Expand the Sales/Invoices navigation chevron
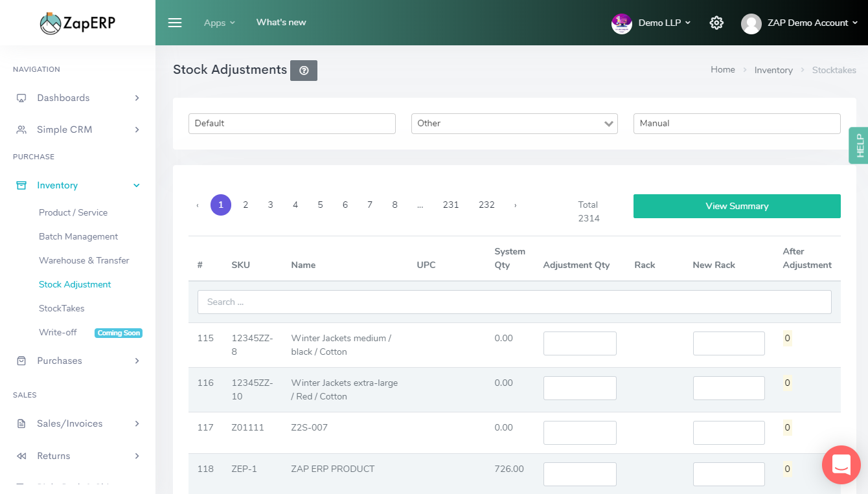868x494 pixels. pyautogui.click(x=137, y=423)
